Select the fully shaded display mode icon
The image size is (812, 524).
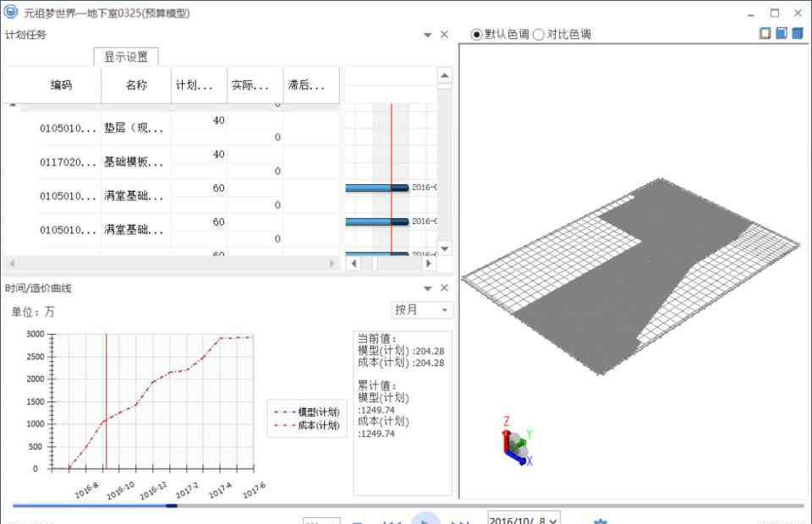(x=798, y=34)
